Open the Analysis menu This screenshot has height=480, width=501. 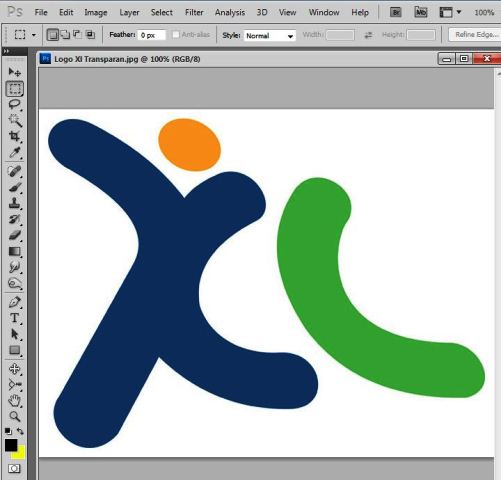pos(230,13)
